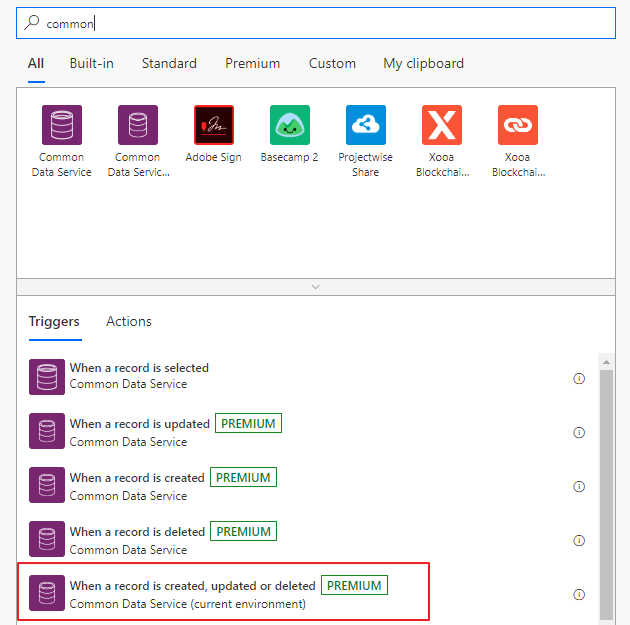
Task: Choose the Basecamp 2 connector icon
Action: [x=289, y=125]
